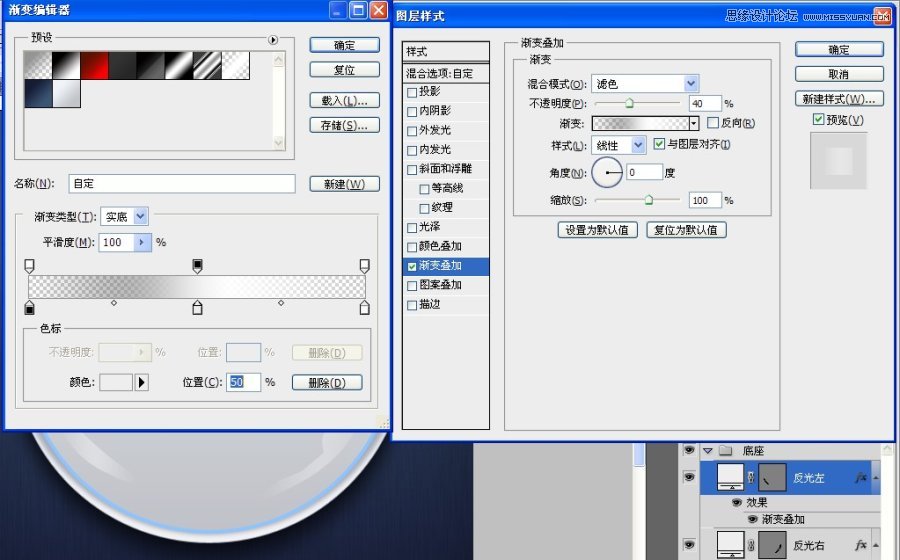The width and height of the screenshot is (900, 560).
Task: Collapse the 底座 layer group triangle
Action: 708,451
